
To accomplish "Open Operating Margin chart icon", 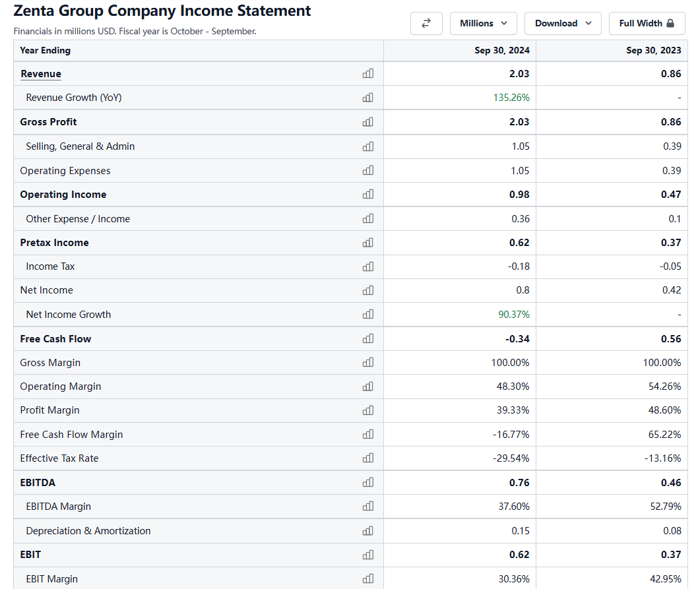I will (x=368, y=387).
